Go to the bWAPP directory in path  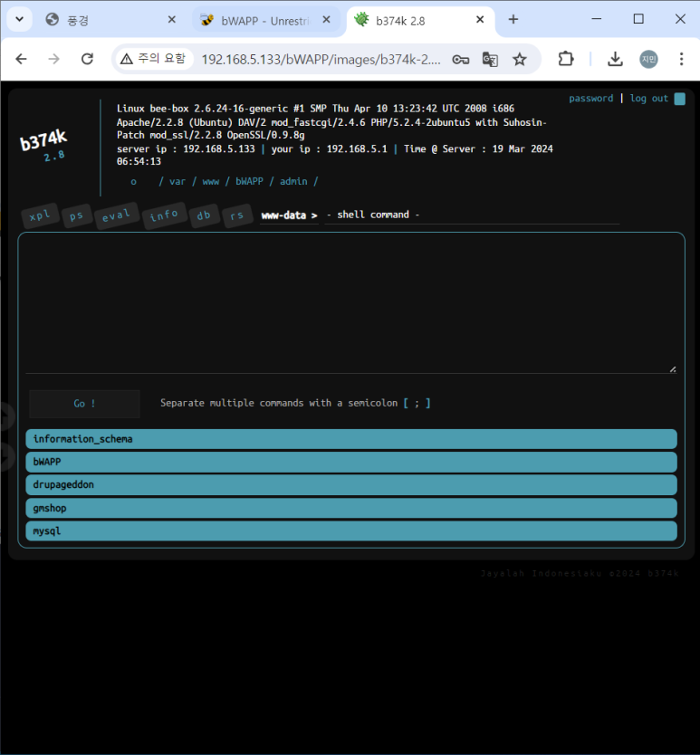pos(249,182)
